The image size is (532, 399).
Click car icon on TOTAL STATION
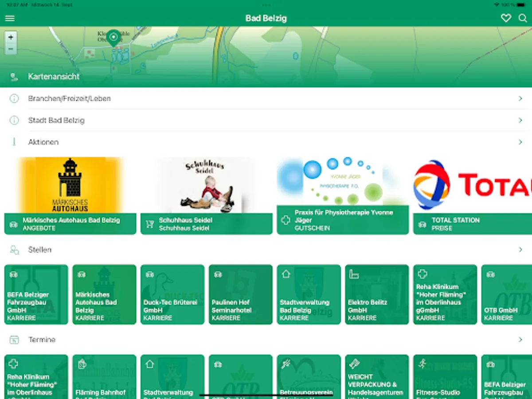(x=422, y=224)
